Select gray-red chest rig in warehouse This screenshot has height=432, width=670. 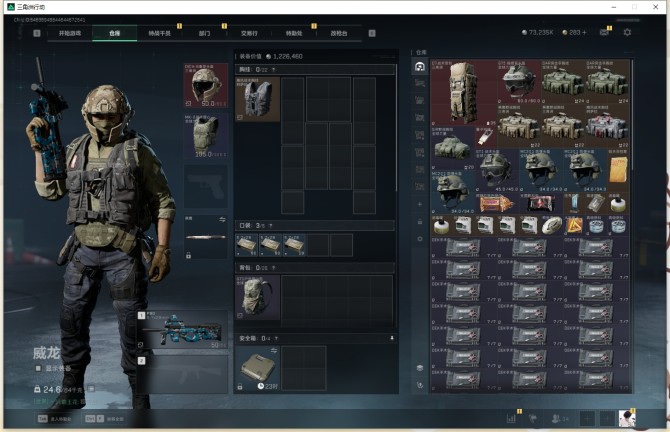click(607, 126)
